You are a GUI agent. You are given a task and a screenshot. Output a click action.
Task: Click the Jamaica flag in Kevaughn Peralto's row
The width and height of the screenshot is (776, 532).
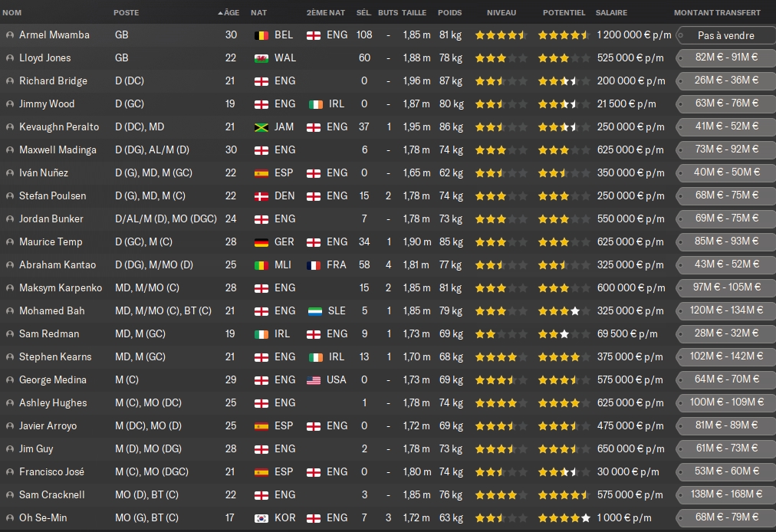point(261,127)
